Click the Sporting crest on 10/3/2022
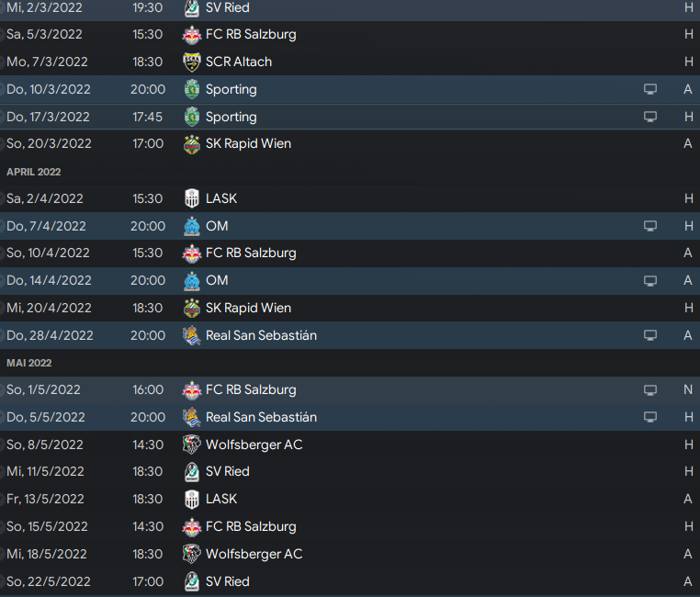700x597 pixels. 192,89
